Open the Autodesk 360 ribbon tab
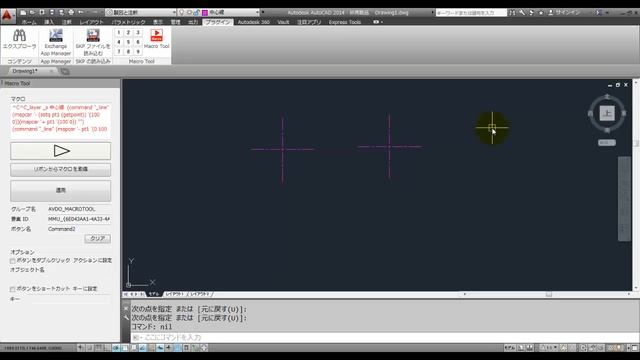 (x=253, y=22)
